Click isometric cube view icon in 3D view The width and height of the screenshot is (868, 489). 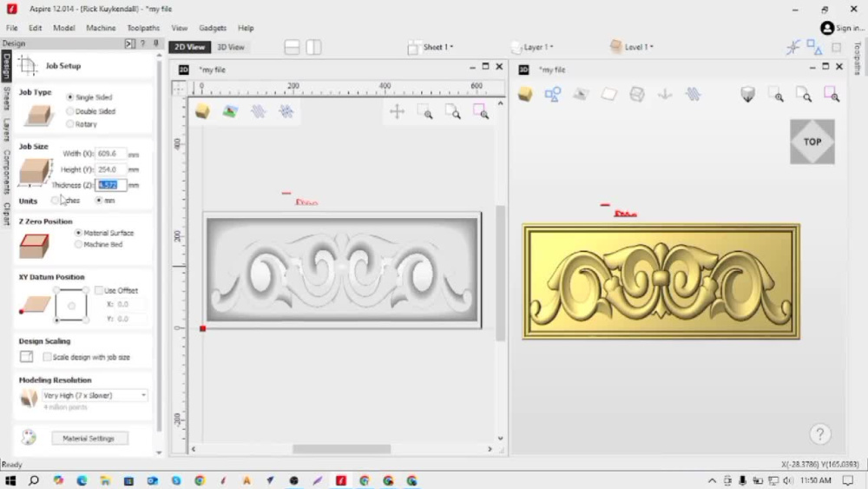[748, 94]
